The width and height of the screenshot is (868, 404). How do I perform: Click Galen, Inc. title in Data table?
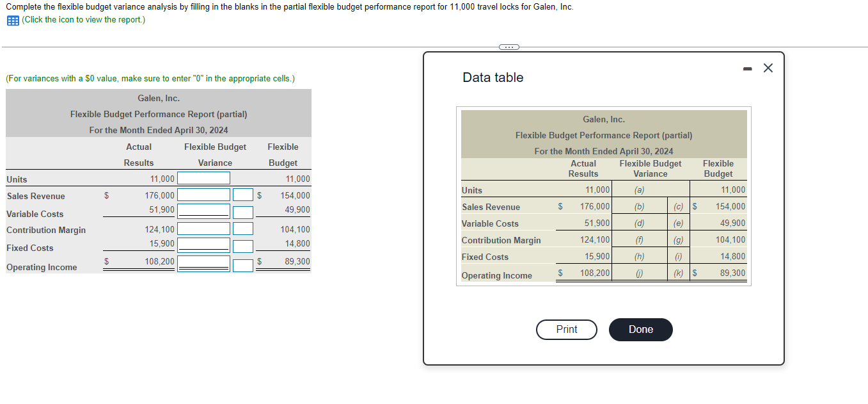(x=604, y=120)
